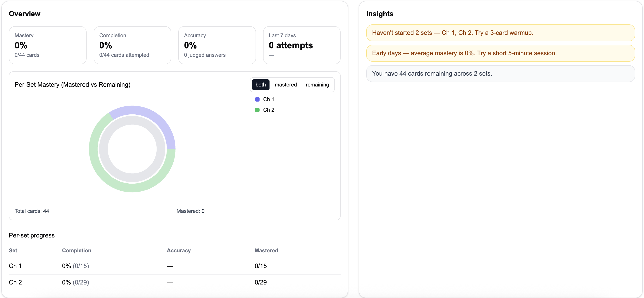
Task: Open the (0/15) completion link for Ch 1
Action: pyautogui.click(x=81, y=266)
